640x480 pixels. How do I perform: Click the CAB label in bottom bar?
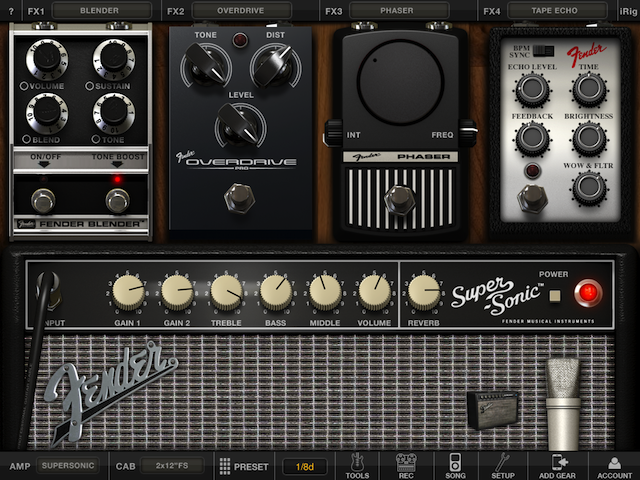[125, 466]
